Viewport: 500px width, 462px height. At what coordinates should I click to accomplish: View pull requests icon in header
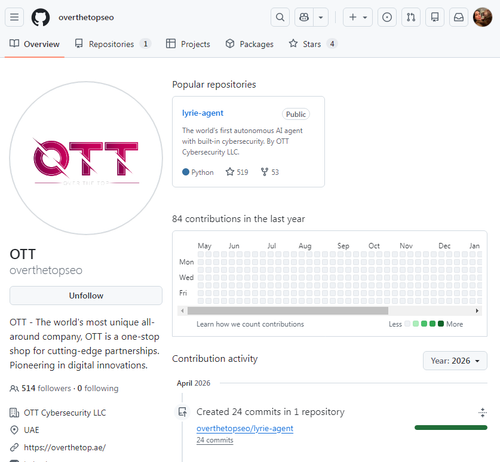411,17
